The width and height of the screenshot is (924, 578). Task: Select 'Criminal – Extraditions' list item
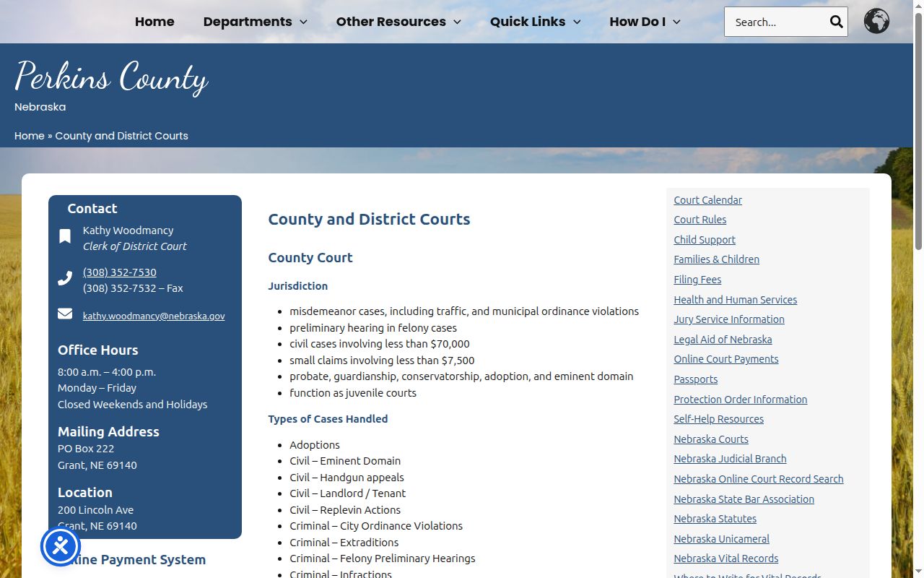point(344,543)
